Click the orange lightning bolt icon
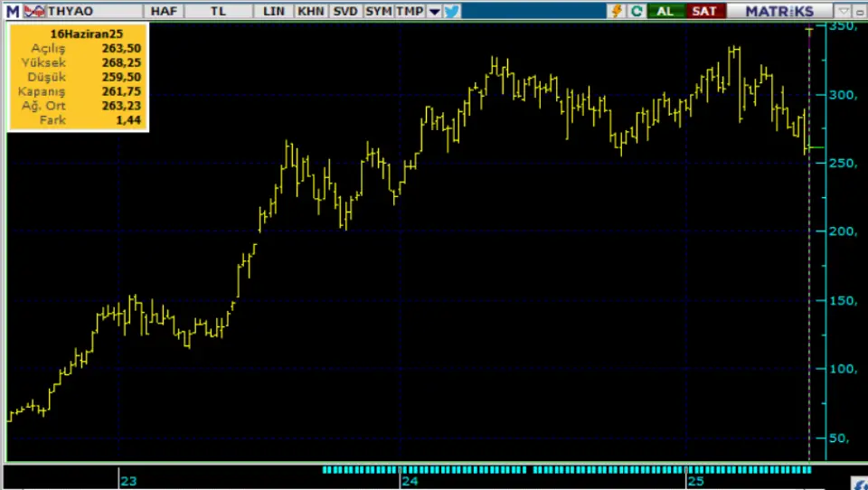868x490 pixels. pyautogui.click(x=618, y=11)
